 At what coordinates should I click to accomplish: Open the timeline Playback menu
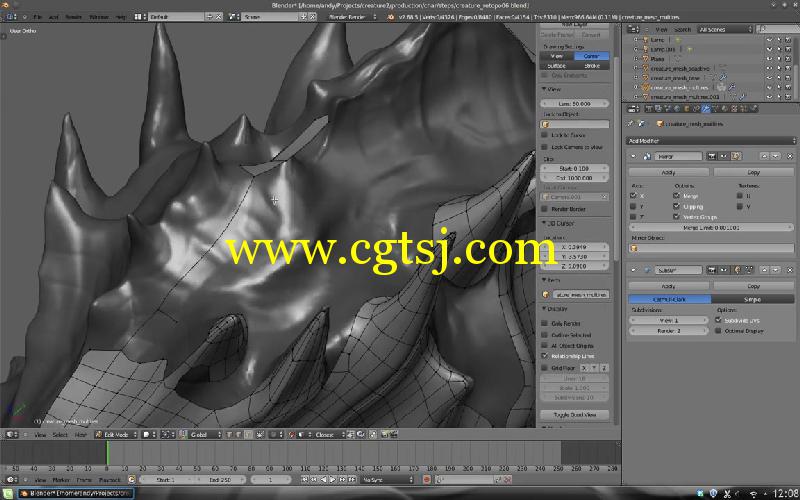tap(109, 480)
